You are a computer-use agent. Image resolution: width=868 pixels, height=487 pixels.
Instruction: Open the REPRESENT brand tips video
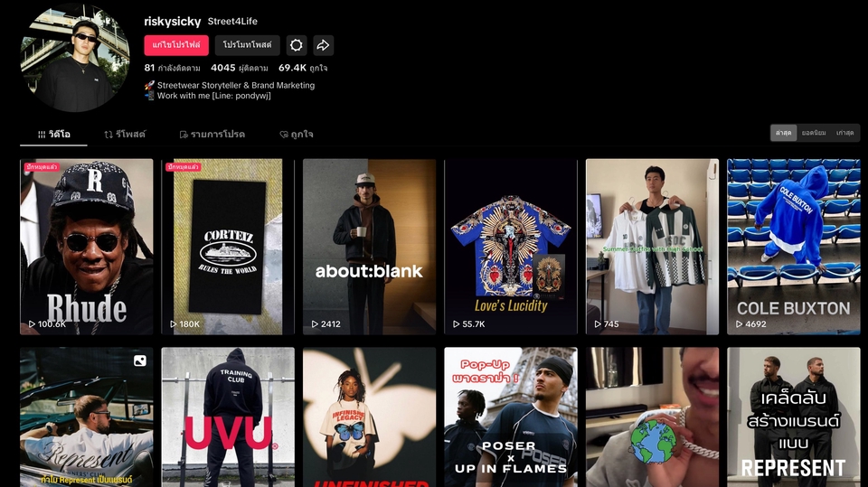[x=793, y=417]
